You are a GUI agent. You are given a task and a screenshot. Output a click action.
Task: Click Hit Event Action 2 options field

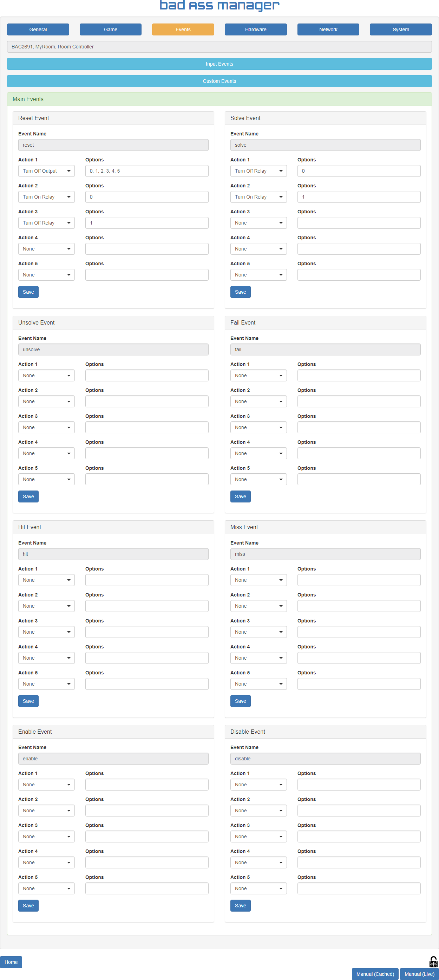tap(147, 606)
